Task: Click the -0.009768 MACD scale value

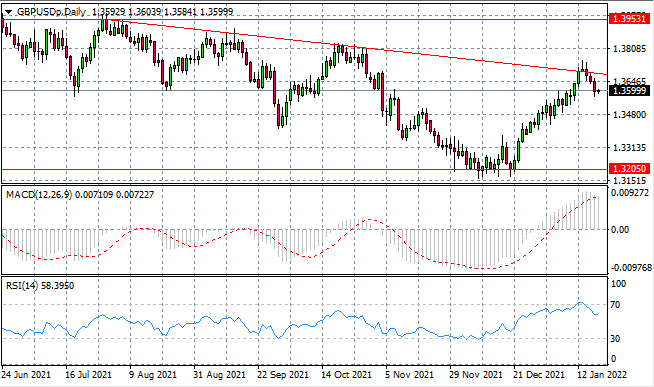Action: point(630,267)
